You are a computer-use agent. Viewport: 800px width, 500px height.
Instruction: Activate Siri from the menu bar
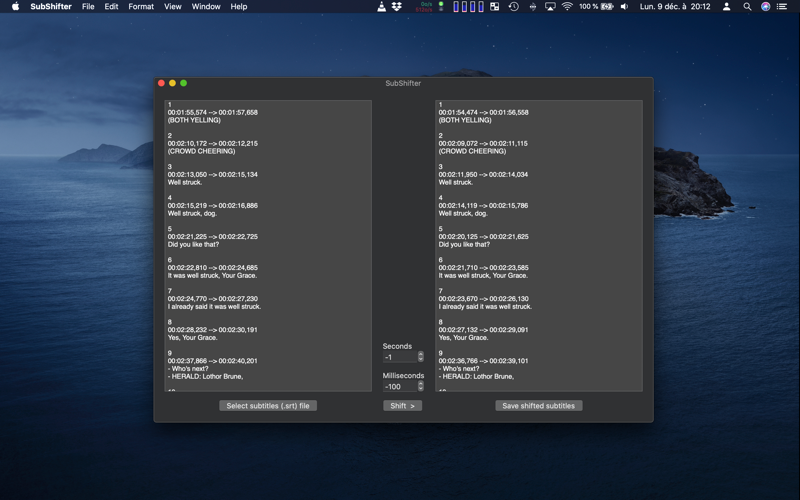pyautogui.click(x=765, y=7)
